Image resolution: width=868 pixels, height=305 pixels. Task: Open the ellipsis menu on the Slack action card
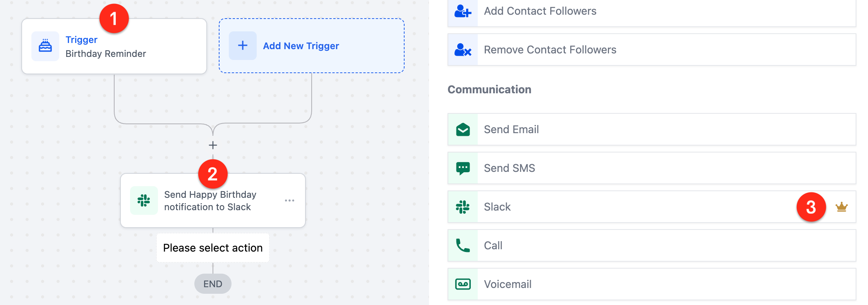[x=289, y=200]
